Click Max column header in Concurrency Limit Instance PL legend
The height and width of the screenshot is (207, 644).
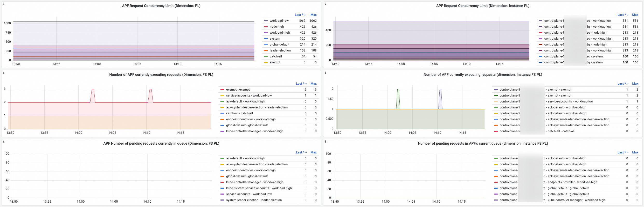click(x=635, y=15)
